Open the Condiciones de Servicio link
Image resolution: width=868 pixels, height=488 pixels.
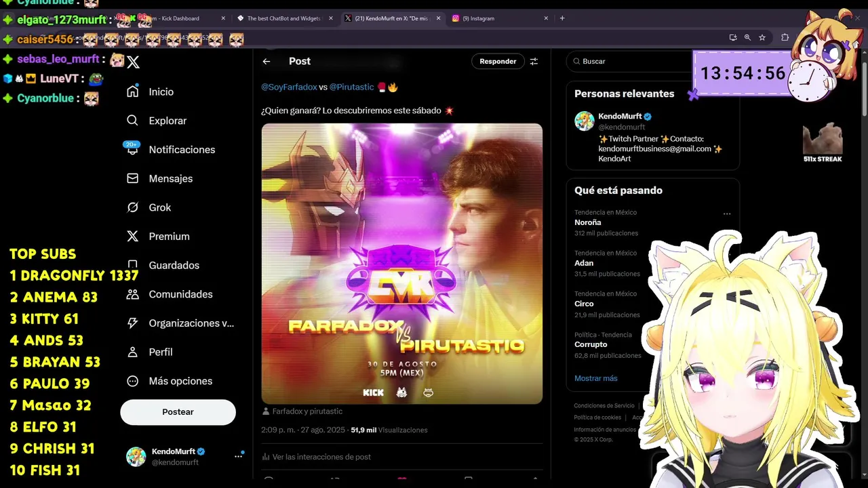tap(604, 405)
